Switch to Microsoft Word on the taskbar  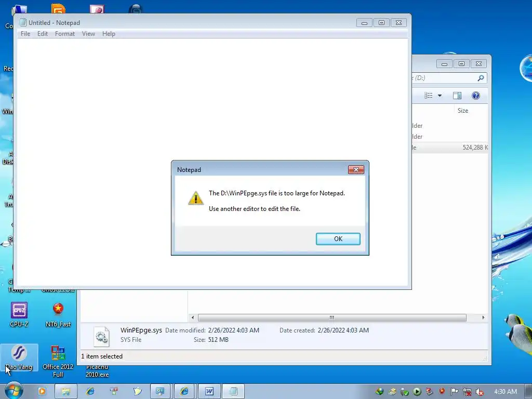(x=209, y=391)
